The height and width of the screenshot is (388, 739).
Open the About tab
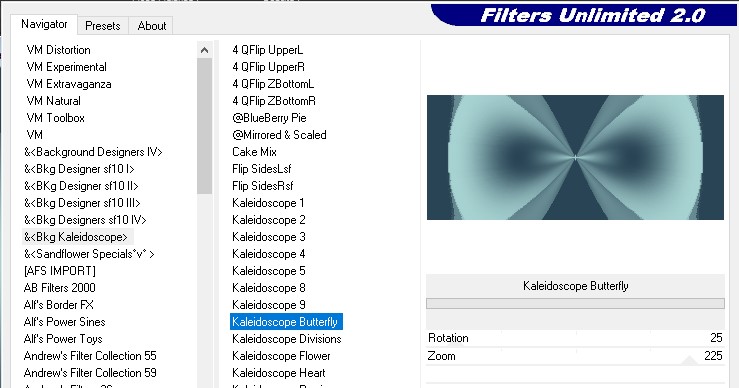click(x=152, y=26)
